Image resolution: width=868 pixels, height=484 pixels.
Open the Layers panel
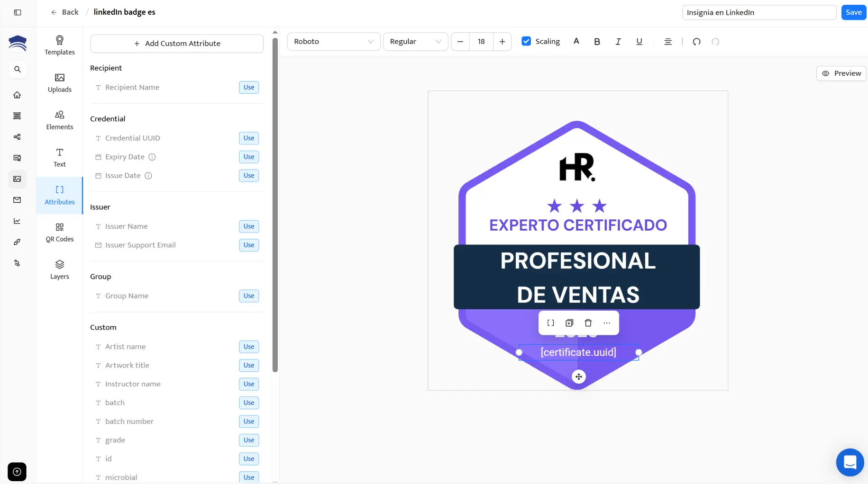coord(59,269)
